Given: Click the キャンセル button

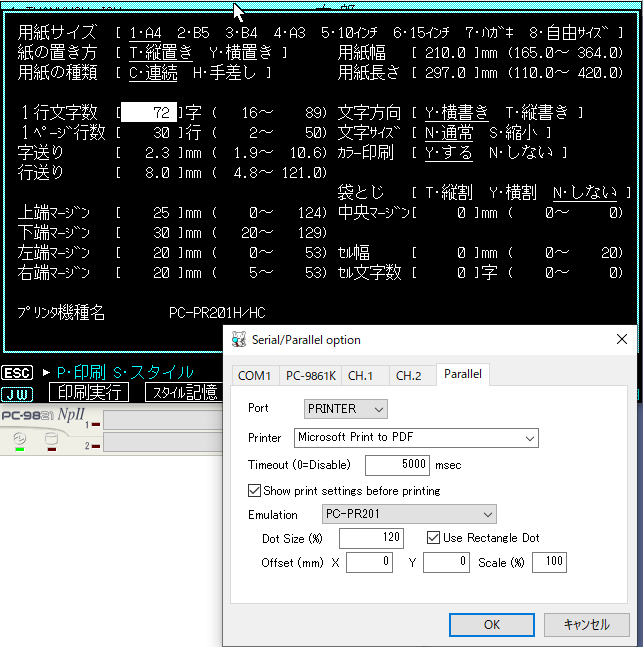Looking at the screenshot, I should (x=586, y=624).
